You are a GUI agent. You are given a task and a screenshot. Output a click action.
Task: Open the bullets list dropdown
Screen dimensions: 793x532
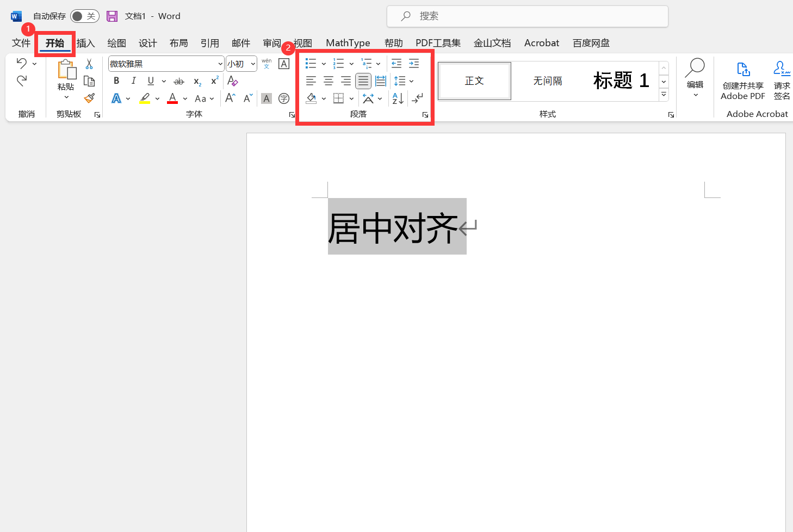point(324,64)
